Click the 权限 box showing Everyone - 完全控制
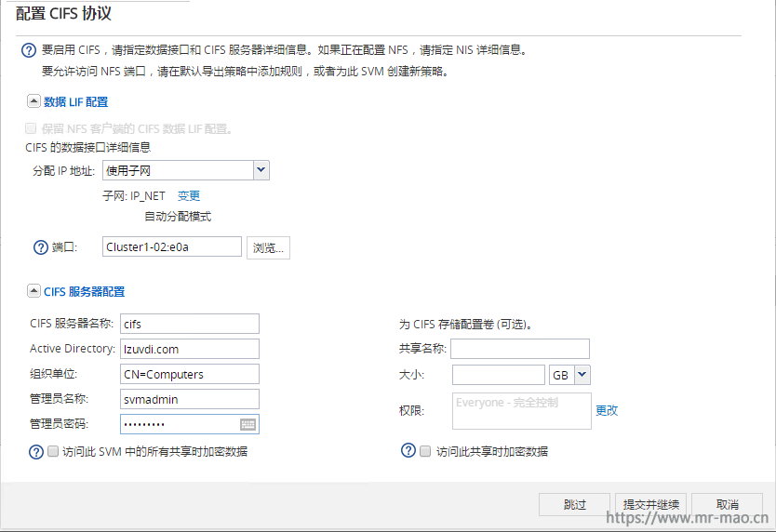Image resolution: width=776 pixels, height=532 pixels. (x=522, y=411)
